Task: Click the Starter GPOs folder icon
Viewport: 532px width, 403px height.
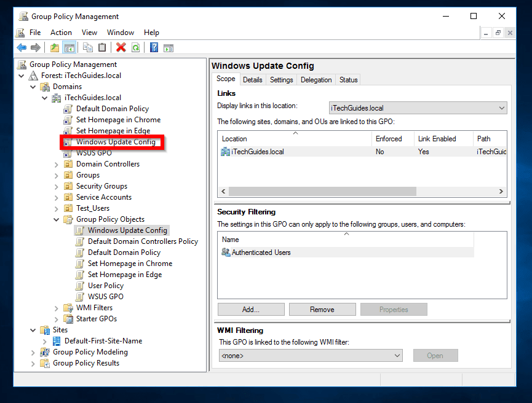Action: point(68,319)
